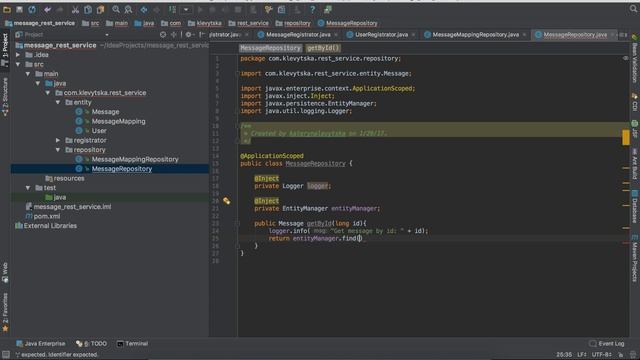Image resolution: width=640 pixels, height=360 pixels.
Task: Open the Event Log
Action: tap(607, 344)
